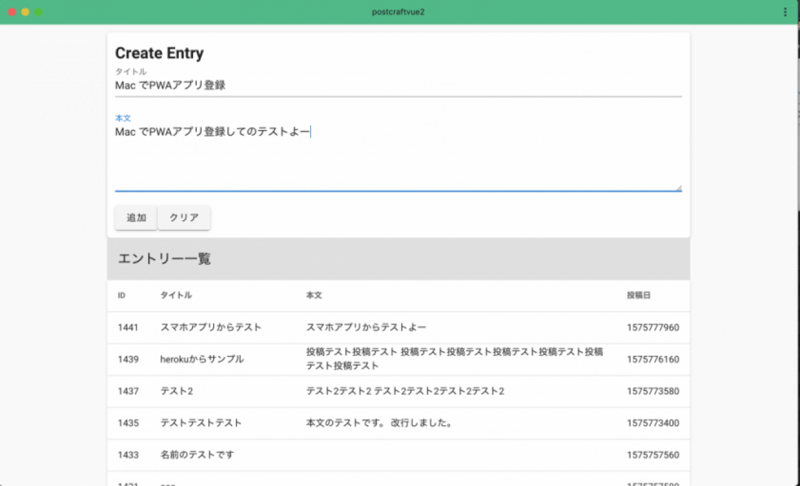
Task: Select the herokuからサンプル entry title
Action: (201, 359)
